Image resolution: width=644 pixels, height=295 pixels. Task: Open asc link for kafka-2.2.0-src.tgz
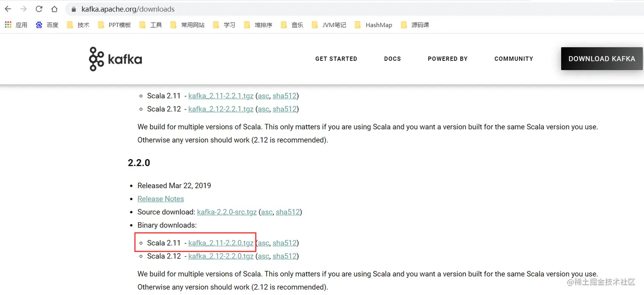click(x=267, y=212)
